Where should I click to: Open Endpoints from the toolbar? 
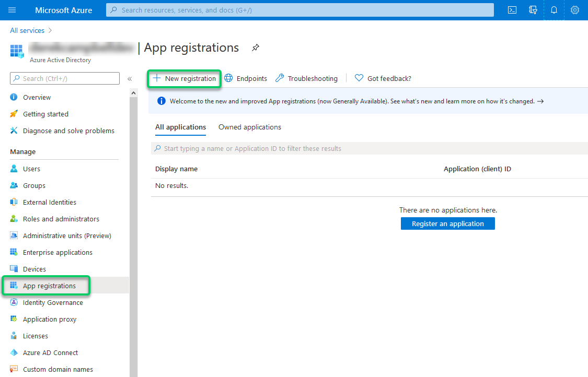point(246,78)
